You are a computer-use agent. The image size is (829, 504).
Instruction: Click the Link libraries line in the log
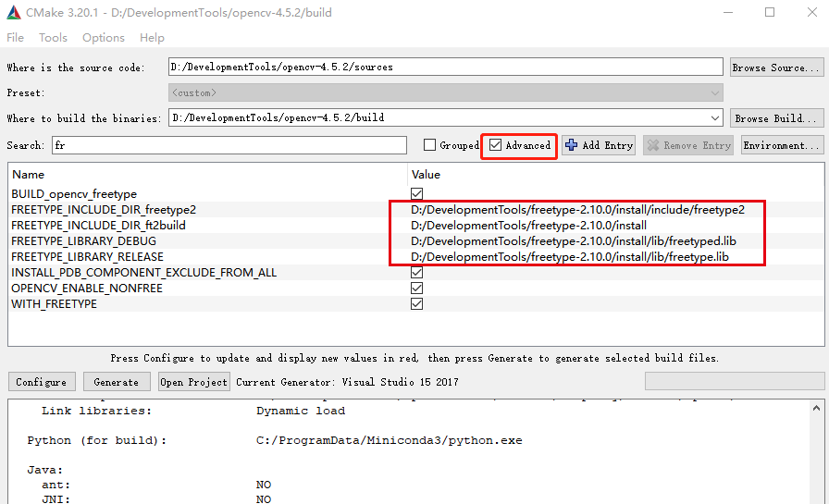point(97,411)
